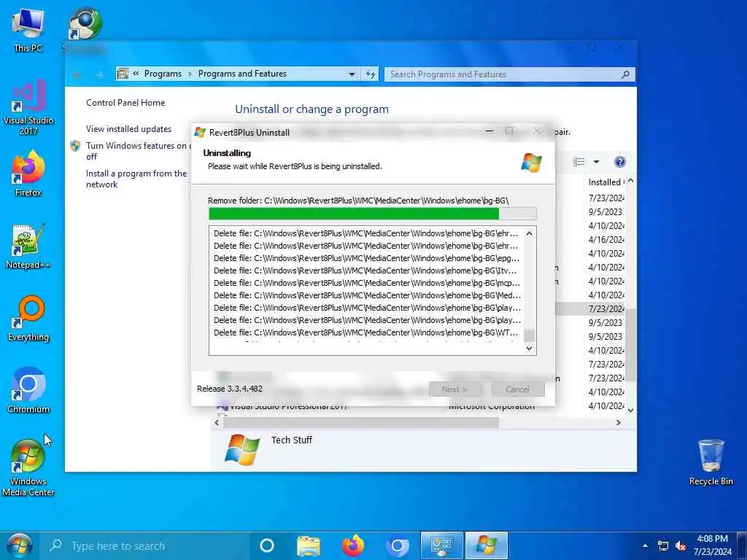The width and height of the screenshot is (747, 560).
Task: Click the Next button in uninstaller
Action: [455, 389]
